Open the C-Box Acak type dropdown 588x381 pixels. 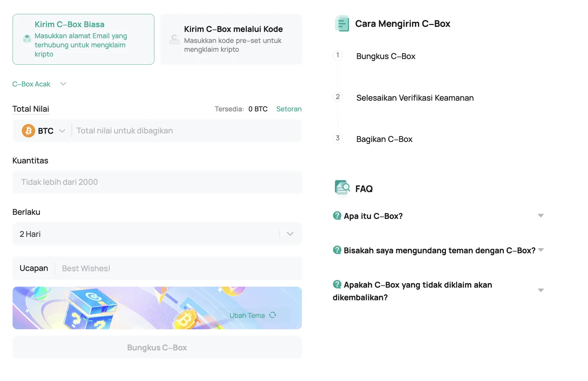39,84
